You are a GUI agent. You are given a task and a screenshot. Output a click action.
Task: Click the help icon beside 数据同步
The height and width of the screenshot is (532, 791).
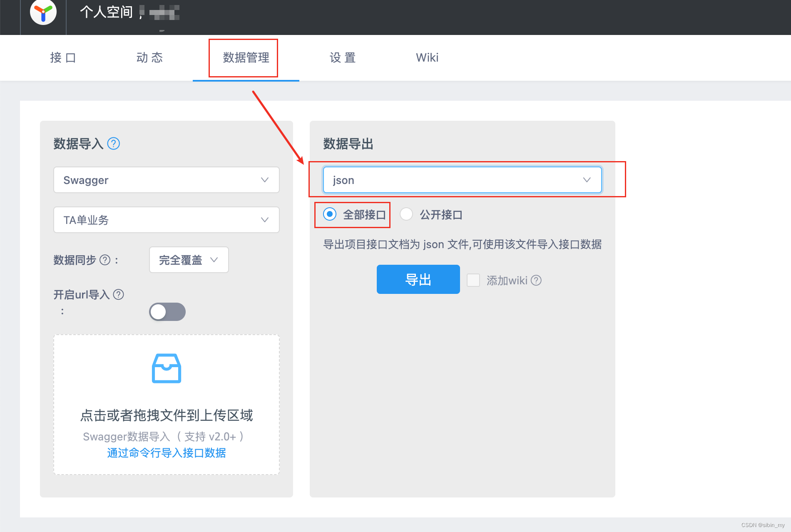tap(105, 260)
